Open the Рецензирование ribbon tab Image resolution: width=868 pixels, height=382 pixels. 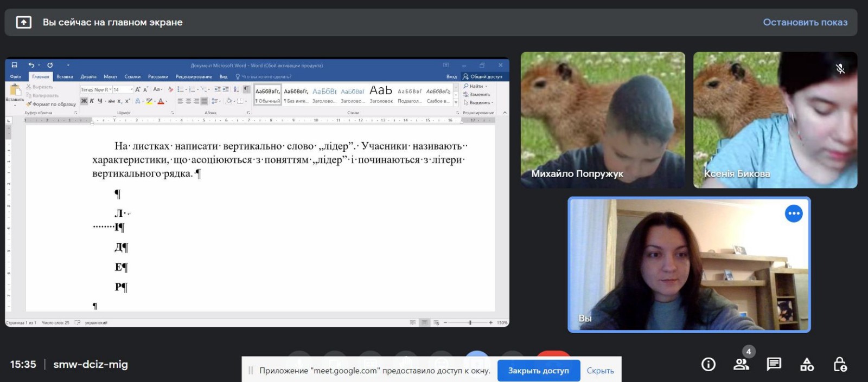tap(194, 77)
